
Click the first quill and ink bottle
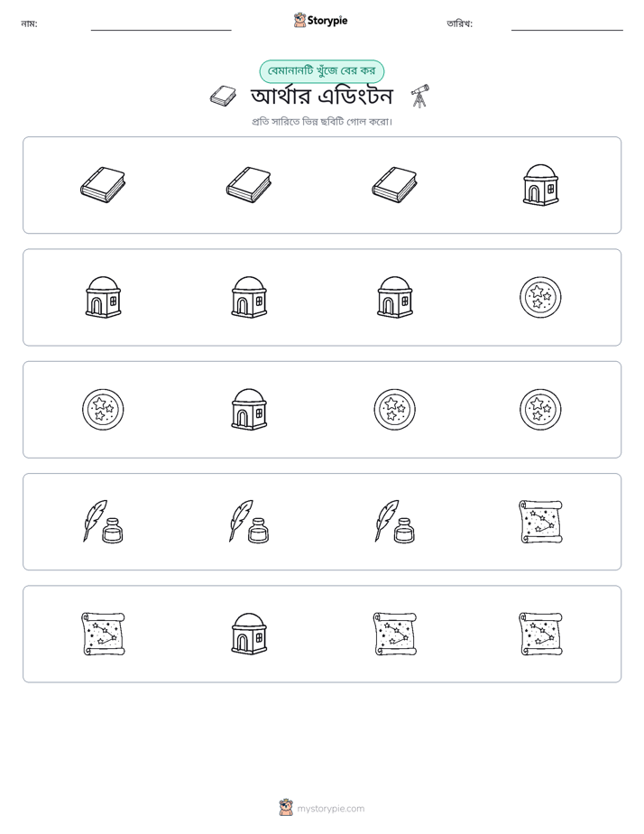pyautogui.click(x=103, y=522)
